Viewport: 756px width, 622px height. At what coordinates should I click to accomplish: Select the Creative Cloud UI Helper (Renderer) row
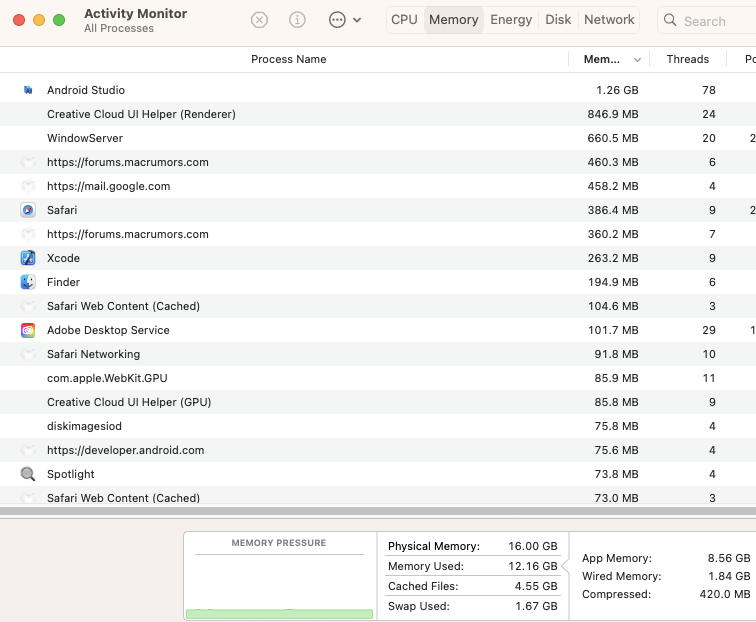[378, 114]
